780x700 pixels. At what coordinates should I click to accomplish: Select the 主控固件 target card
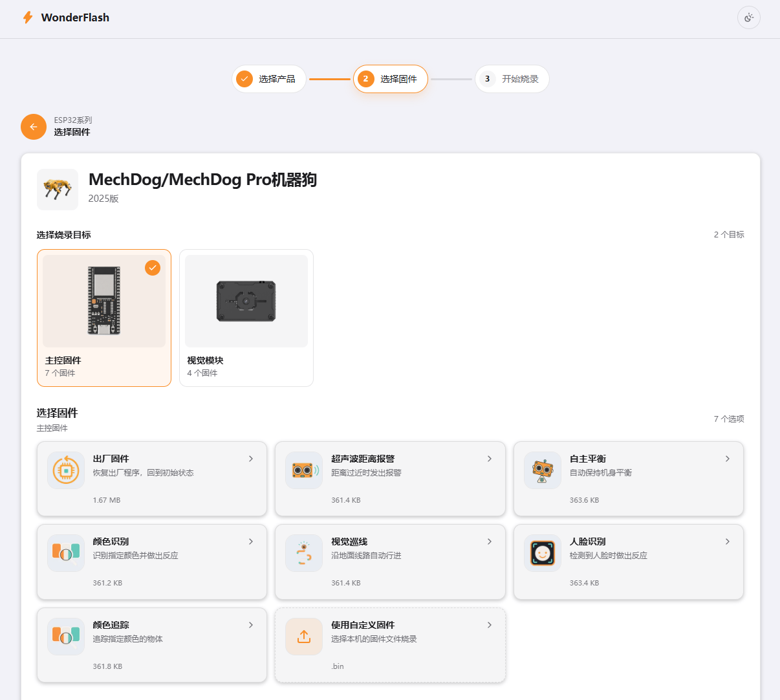pos(104,318)
